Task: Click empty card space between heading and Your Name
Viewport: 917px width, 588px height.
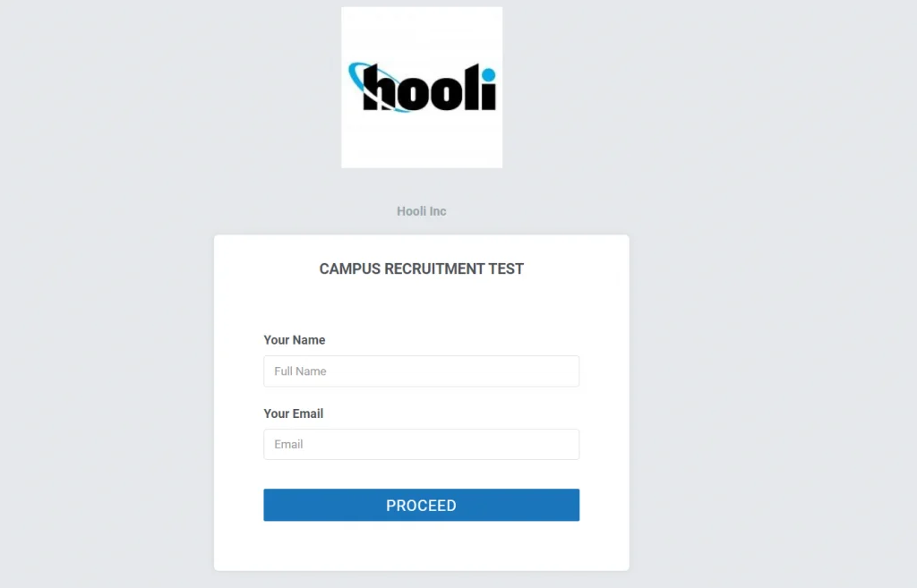Action: click(421, 305)
